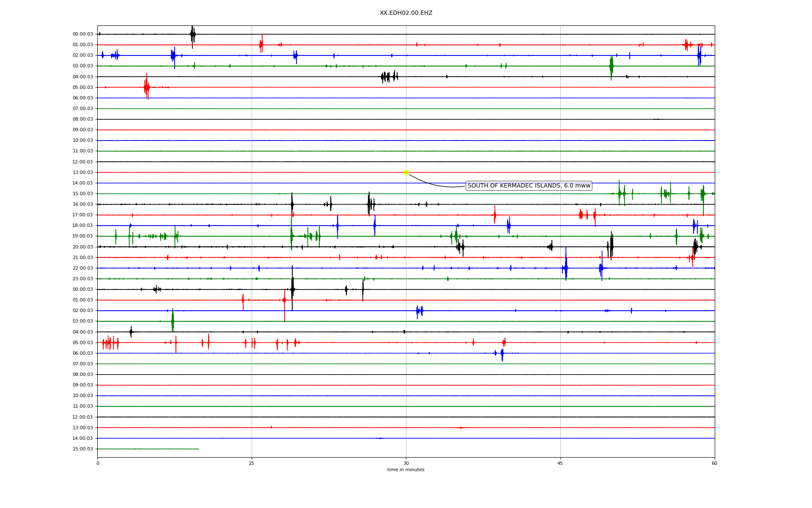This screenshot has height=508, width=812.
Task: Click the yellow earthquake star marker
Action: 406,172
